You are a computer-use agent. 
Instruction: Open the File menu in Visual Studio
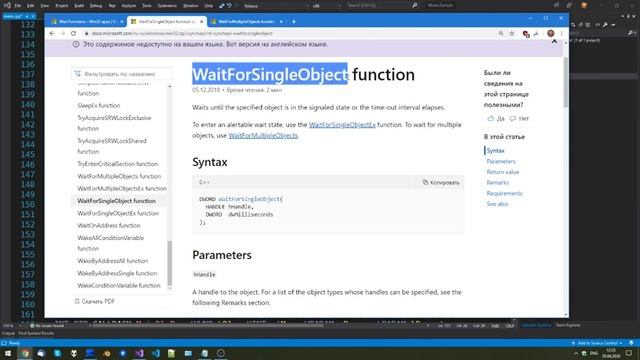[18, 6]
